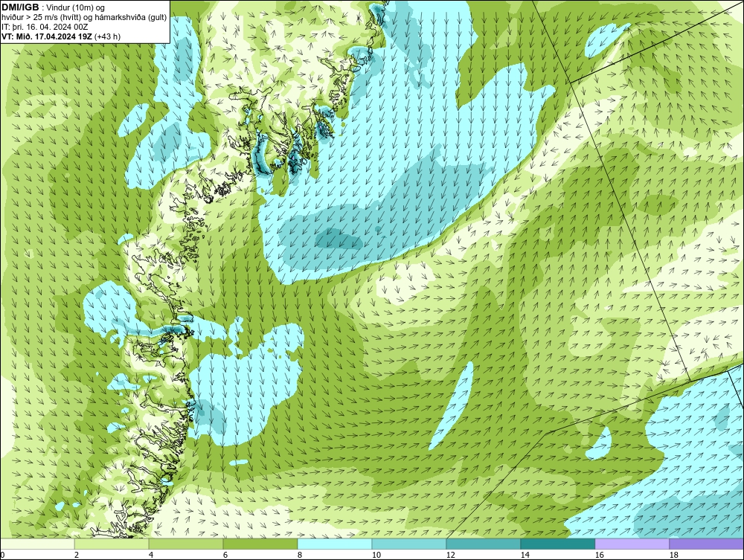This screenshot has height=560, width=744.
Task: Click the 'hviður > 25 m/s' description line
Action: click(84, 18)
